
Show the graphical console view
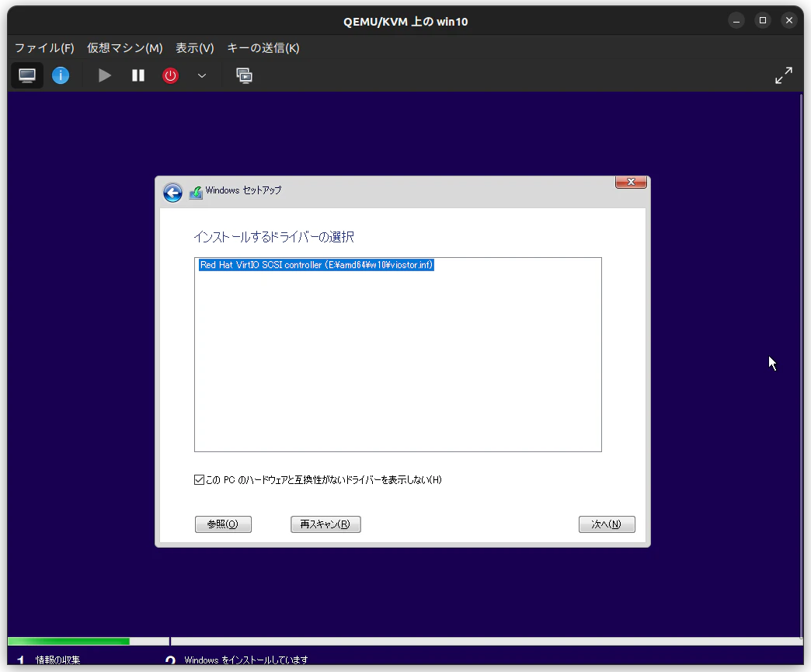pos(27,75)
